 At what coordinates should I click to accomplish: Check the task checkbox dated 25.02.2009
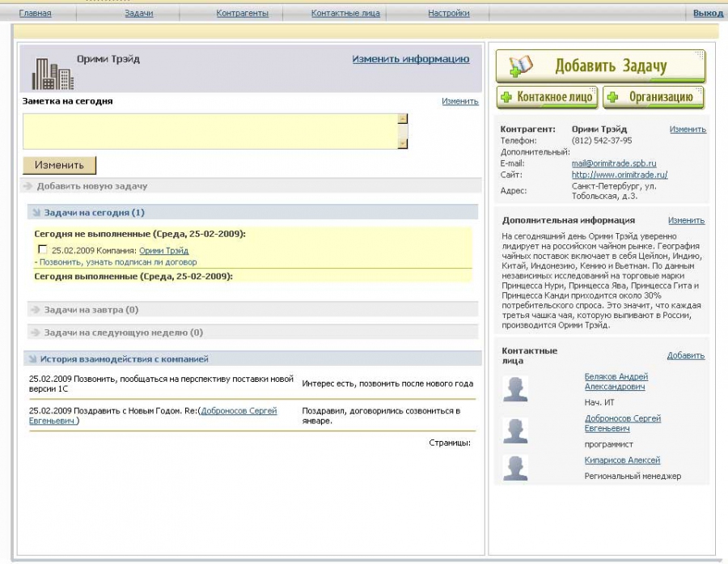pos(42,249)
